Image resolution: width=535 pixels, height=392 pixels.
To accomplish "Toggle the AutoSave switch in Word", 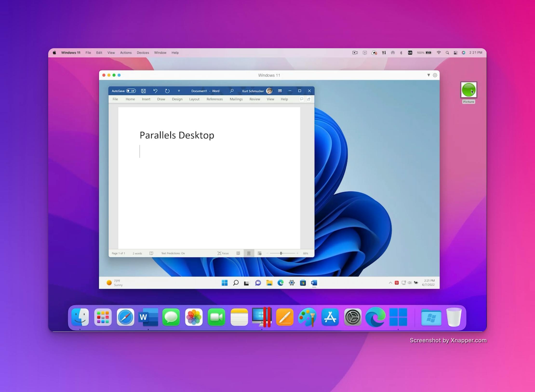I will point(131,91).
